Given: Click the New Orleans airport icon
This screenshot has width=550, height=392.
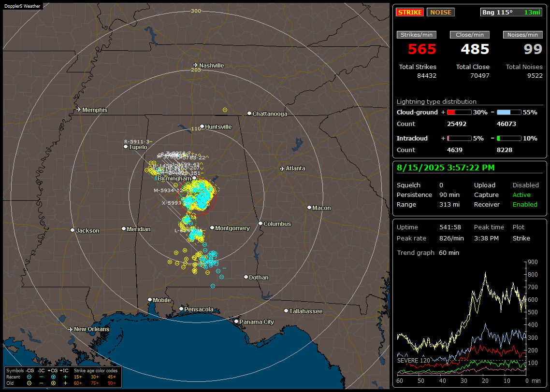Looking at the screenshot, I should [x=71, y=329].
